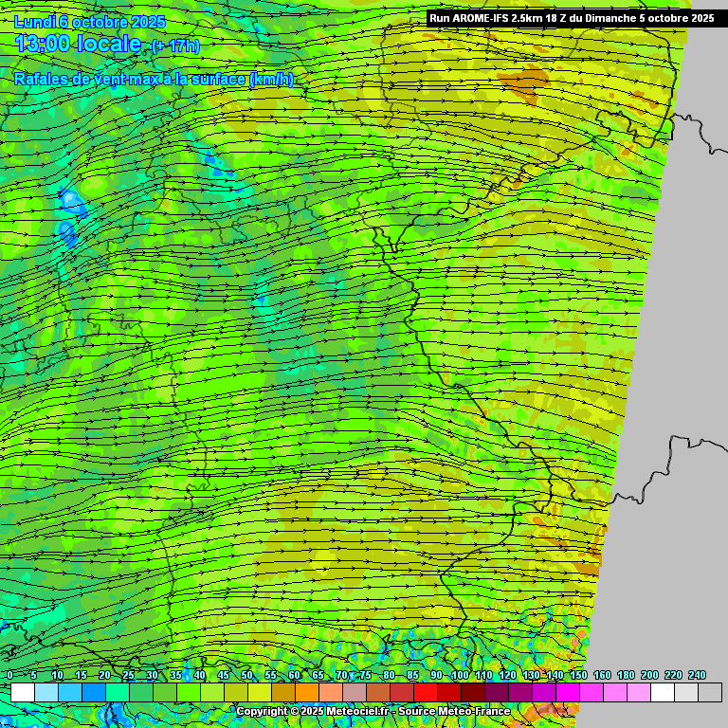Click the magenta 140–150 km/h legend swatch
The width and height of the screenshot is (728, 728).
(567, 692)
